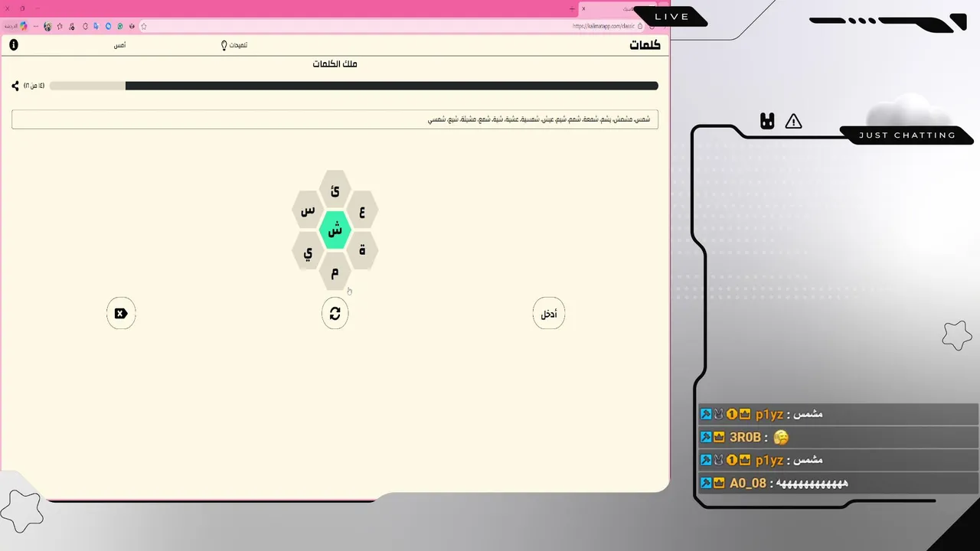The image size is (980, 551).
Task: Open hints with the lightbulb icon
Action: tap(224, 45)
